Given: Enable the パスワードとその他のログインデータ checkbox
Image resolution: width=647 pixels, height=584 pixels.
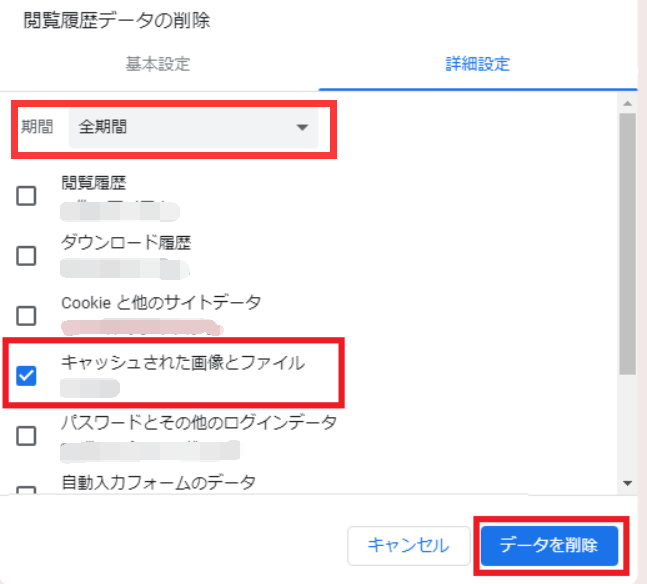Looking at the screenshot, I should [x=27, y=435].
